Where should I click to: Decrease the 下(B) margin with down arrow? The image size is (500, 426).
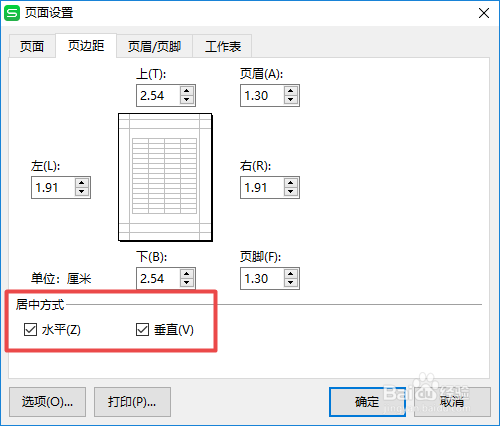187,283
